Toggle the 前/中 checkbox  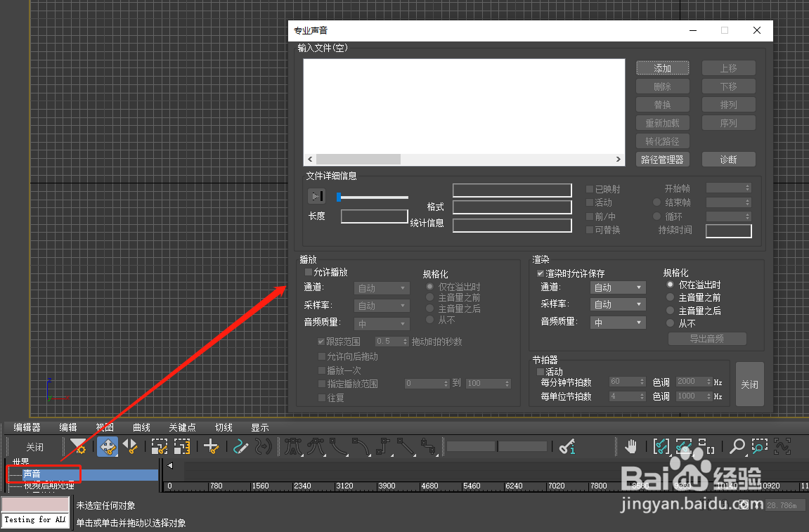coord(590,216)
